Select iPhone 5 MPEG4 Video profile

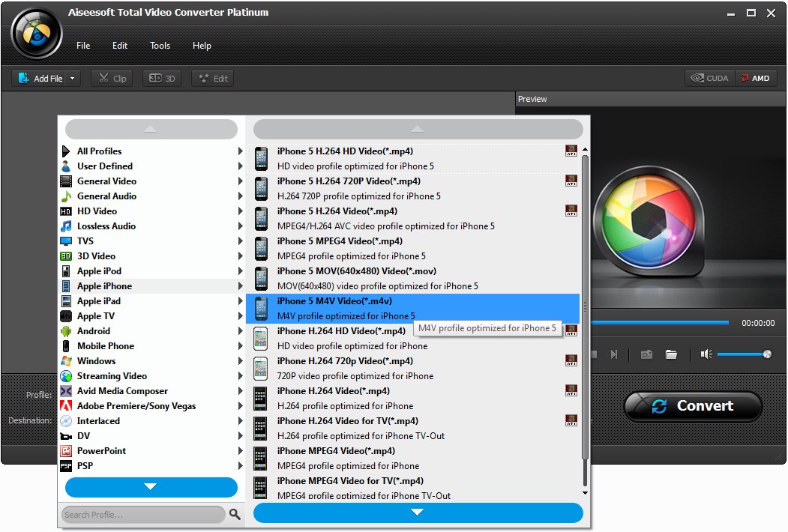pyautogui.click(x=412, y=249)
